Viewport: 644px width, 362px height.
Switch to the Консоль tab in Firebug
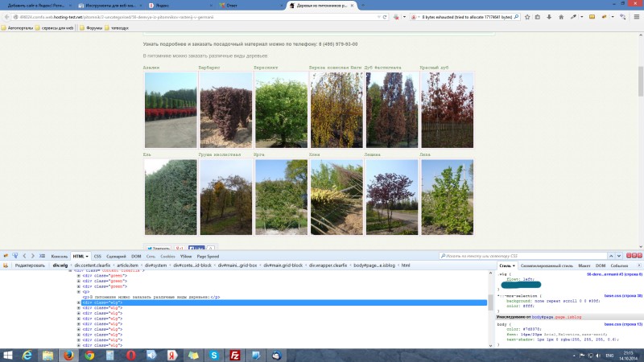click(x=59, y=256)
